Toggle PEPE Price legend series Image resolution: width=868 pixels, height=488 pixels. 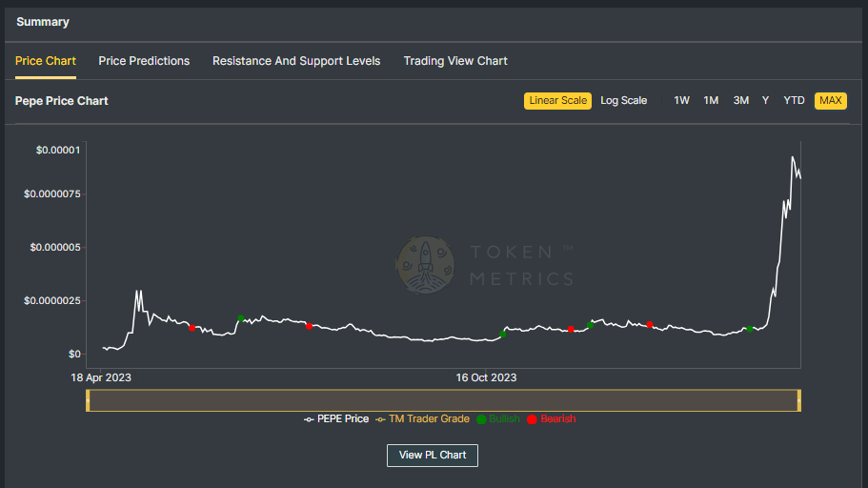coord(336,418)
